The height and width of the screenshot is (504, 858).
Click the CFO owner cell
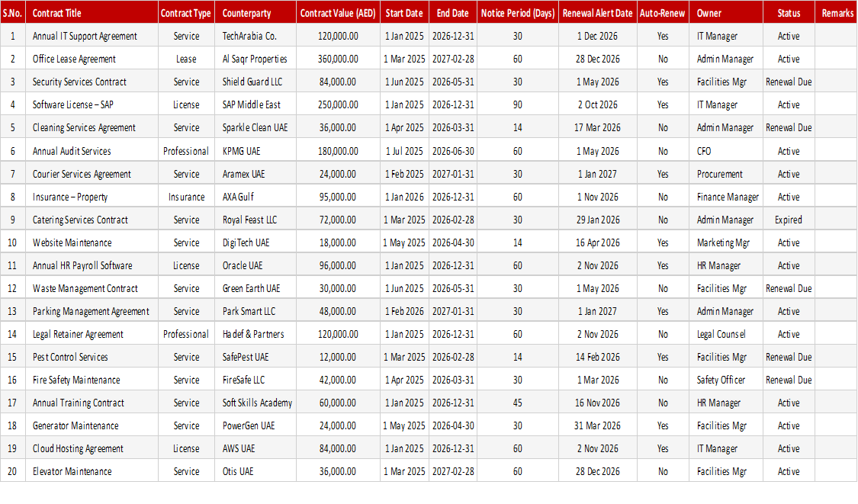click(x=726, y=151)
